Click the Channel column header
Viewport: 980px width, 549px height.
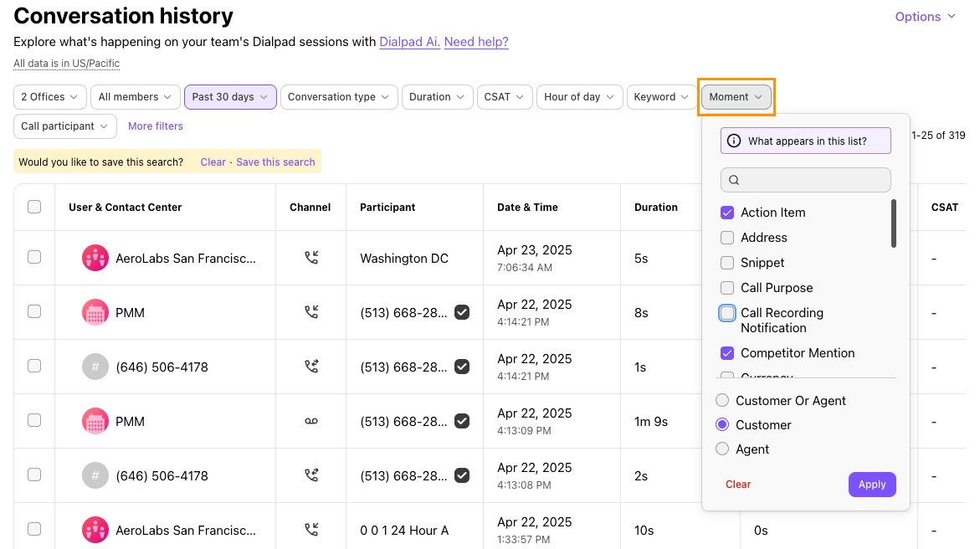pos(310,208)
